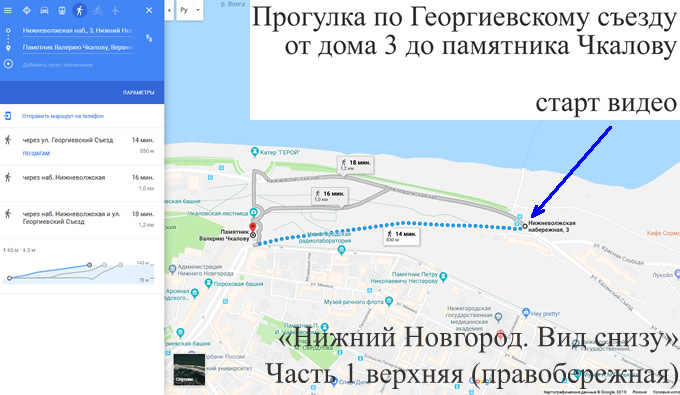The height and width of the screenshot is (395, 680).
Task: Select the driving travel mode icon
Action: tap(44, 10)
